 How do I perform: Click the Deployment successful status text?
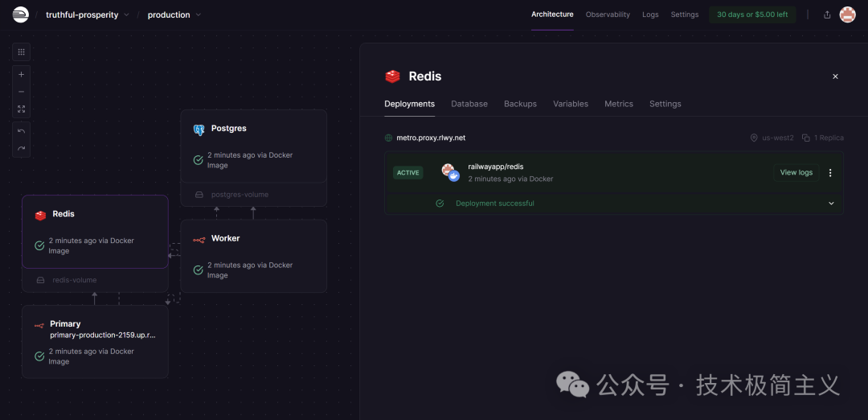(x=495, y=204)
